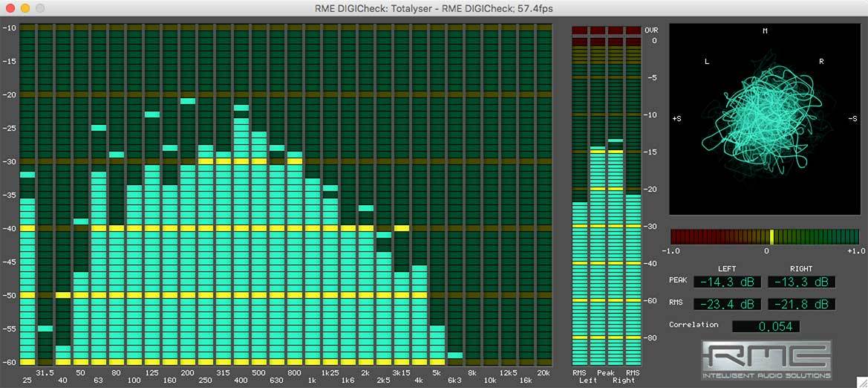Click the LEFT peak value -14.3 dB
The image size is (868, 388).
pyautogui.click(x=728, y=282)
